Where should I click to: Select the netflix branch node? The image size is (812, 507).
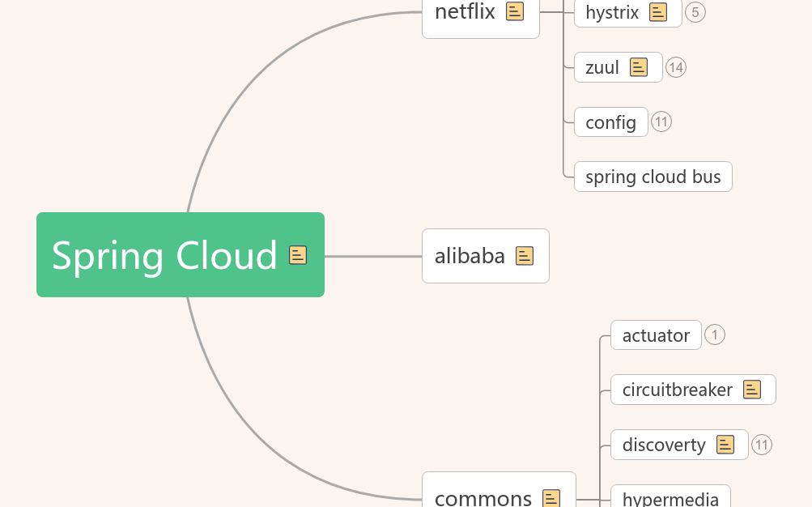point(466,11)
